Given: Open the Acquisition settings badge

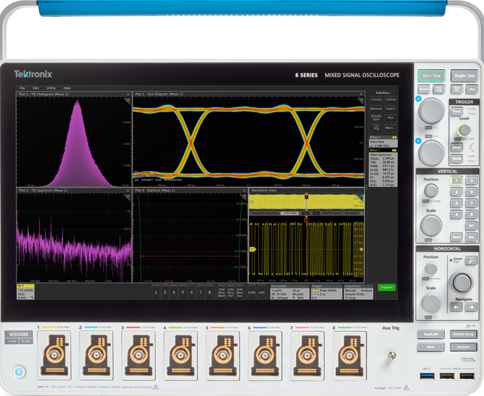Looking at the screenshot, I should 358,292.
